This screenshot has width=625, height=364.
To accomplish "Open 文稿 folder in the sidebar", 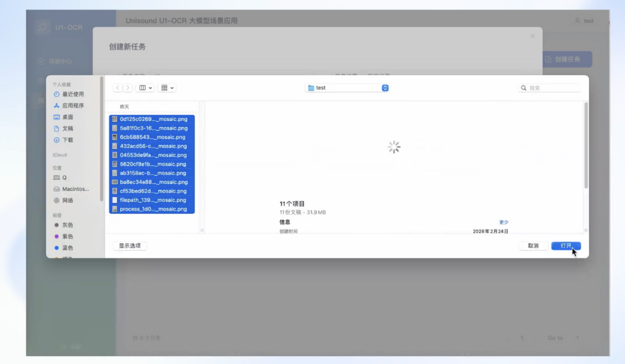I will (67, 128).
